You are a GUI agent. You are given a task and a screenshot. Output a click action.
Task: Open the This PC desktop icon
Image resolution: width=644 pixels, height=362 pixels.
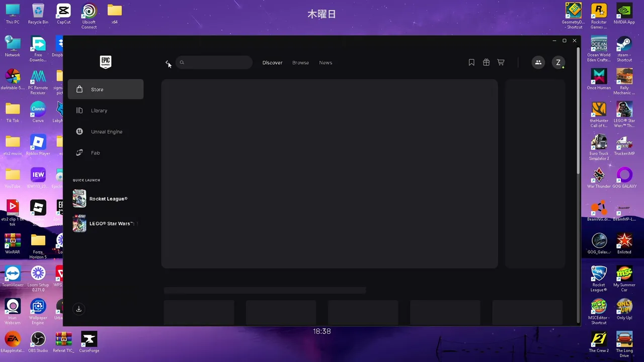pos(13,14)
